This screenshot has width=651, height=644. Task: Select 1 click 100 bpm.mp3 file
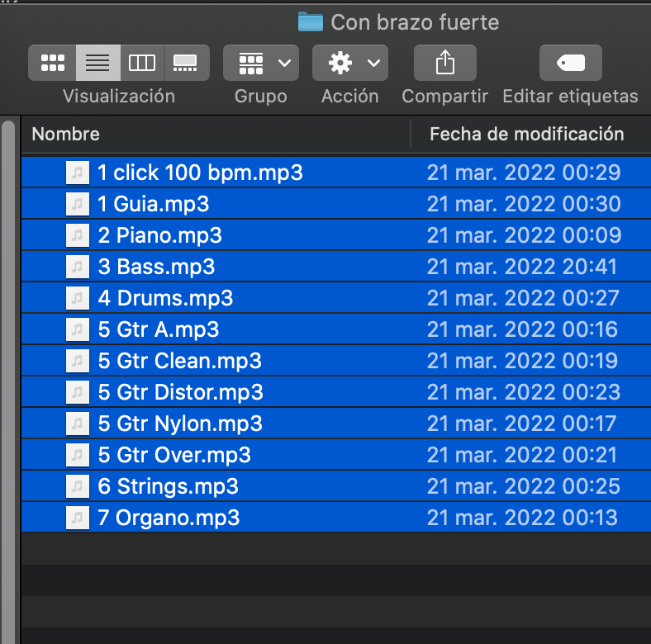(200, 173)
